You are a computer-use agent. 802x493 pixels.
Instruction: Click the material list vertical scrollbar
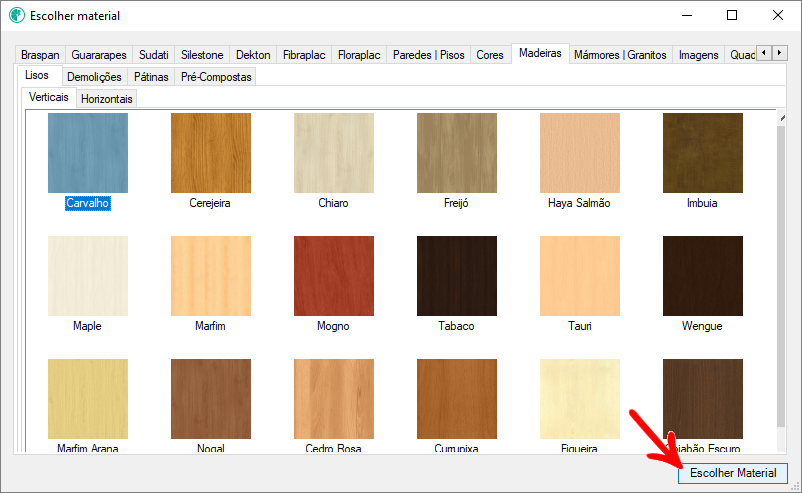click(x=782, y=280)
